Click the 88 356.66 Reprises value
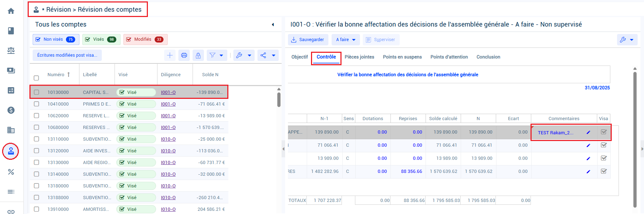 click(411, 171)
